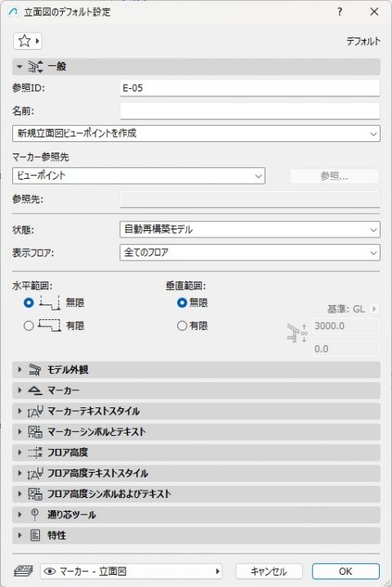Click the フロア高度シンボルおよびテキスト panel icon
The height and width of the screenshot is (587, 392).
[x=35, y=494]
